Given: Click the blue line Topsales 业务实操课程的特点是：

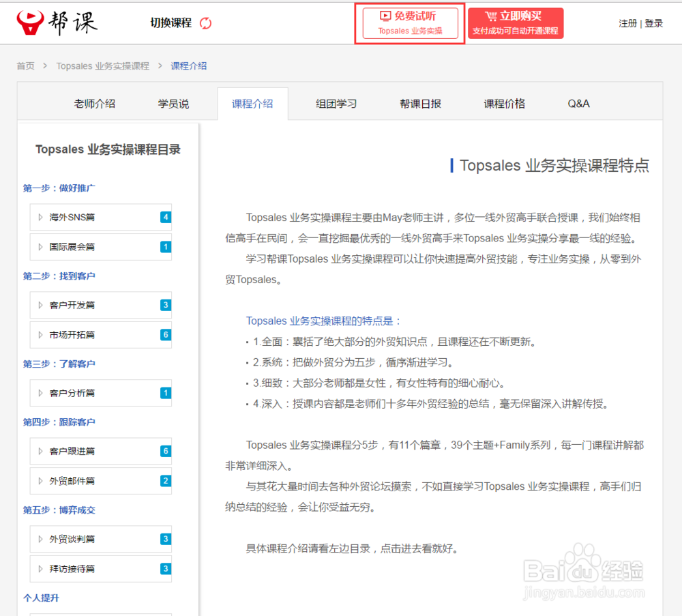Looking at the screenshot, I should pos(323,321).
